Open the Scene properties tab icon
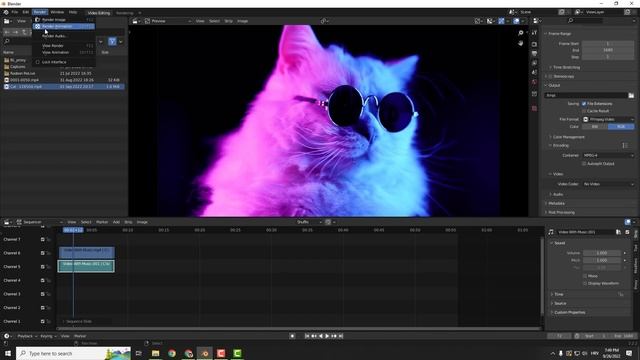 click(x=534, y=72)
